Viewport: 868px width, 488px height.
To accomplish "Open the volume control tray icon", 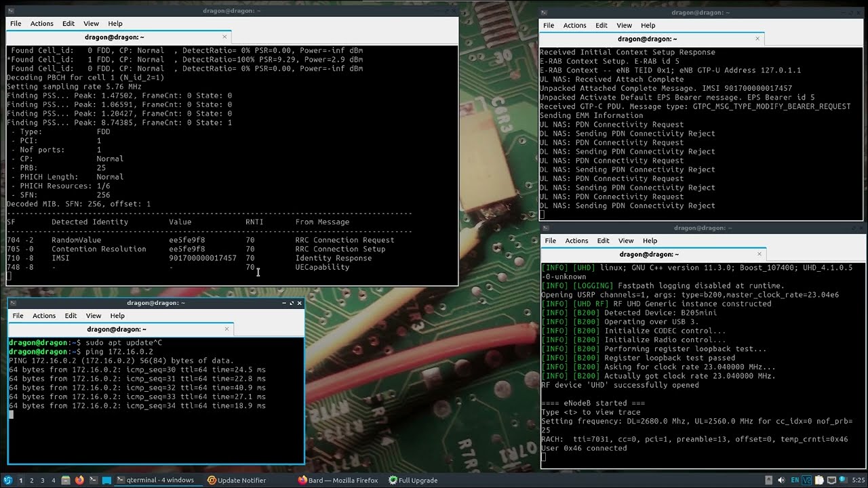I will pos(781,480).
